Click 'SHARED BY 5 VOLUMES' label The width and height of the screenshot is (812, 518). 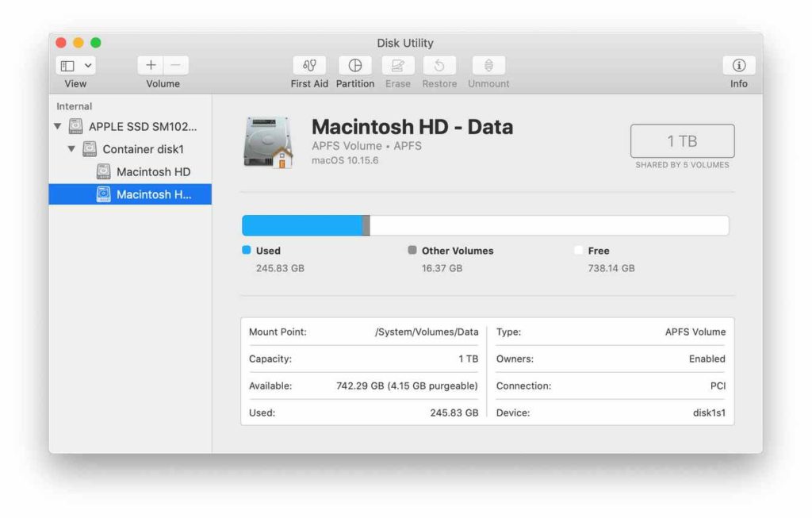[682, 165]
